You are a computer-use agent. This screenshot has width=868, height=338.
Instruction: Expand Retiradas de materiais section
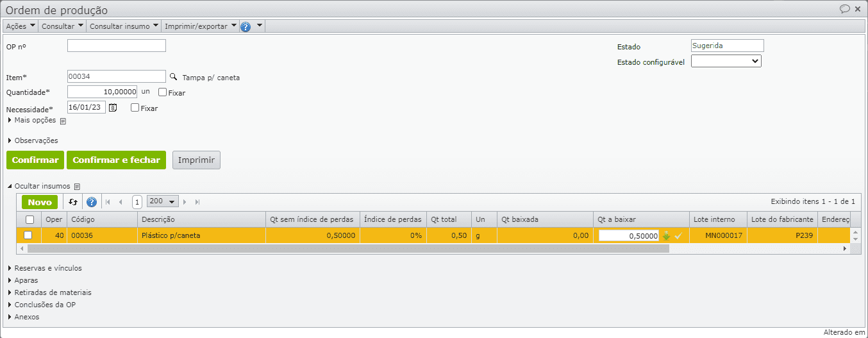(x=49, y=292)
